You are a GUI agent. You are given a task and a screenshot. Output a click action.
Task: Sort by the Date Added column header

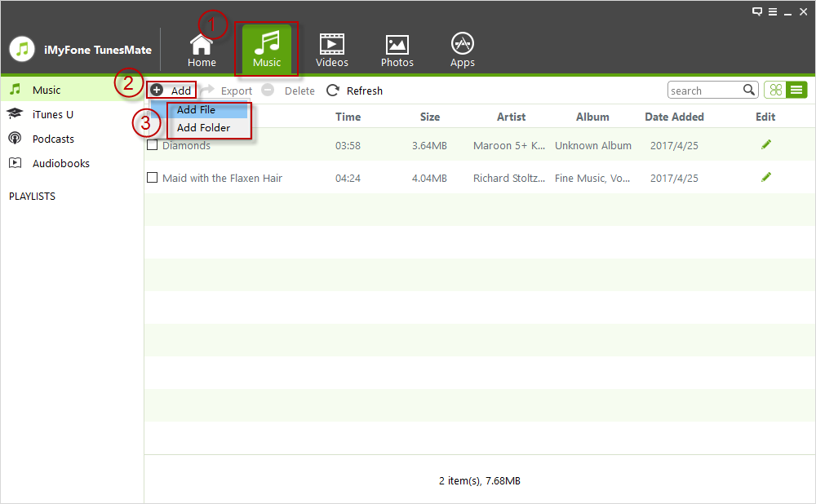pyautogui.click(x=674, y=117)
